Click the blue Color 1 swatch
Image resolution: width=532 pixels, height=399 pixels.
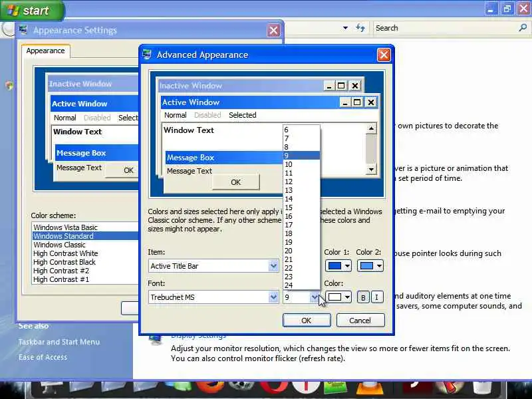(335, 266)
